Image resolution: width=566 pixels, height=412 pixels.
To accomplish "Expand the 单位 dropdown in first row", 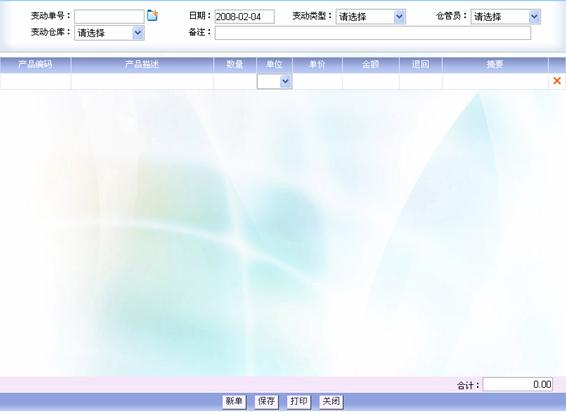I will click(274, 82).
